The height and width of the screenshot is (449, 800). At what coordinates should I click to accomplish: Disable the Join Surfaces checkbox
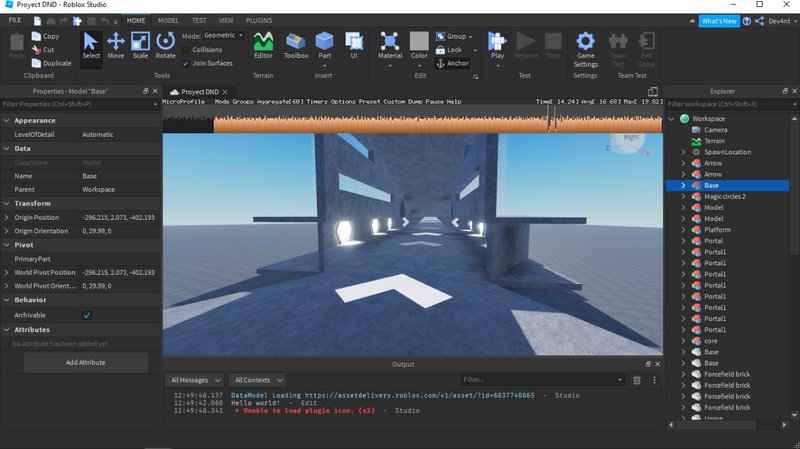(185, 63)
